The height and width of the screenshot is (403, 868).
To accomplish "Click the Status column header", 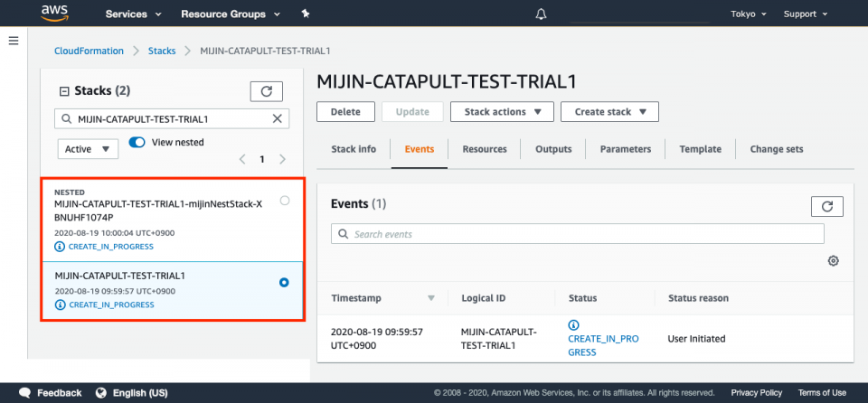I will coord(582,298).
